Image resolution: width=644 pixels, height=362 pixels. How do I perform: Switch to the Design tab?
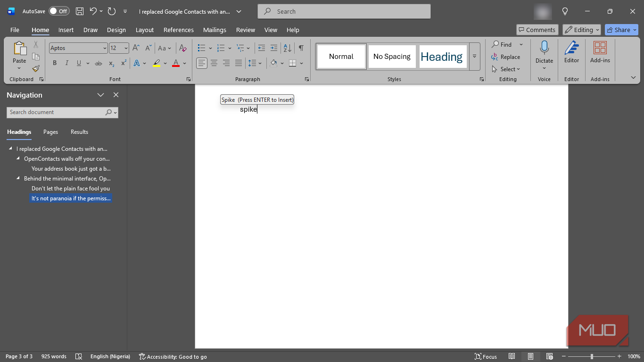tap(116, 30)
